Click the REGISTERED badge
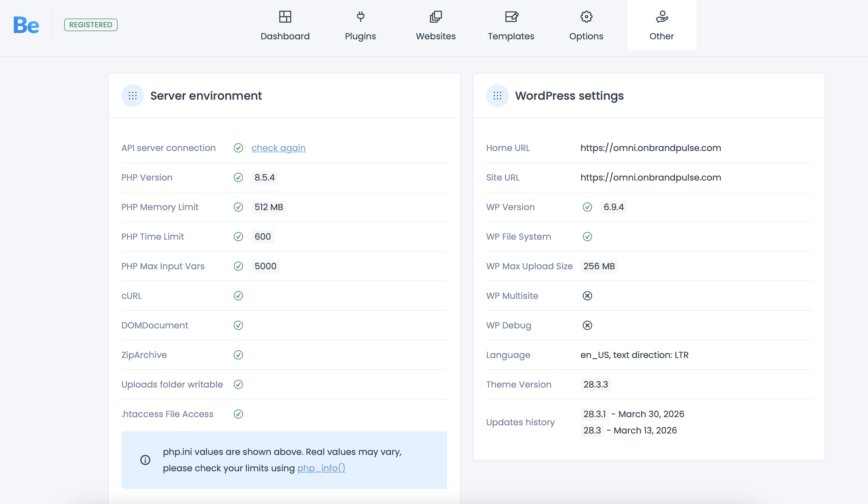 [x=91, y=25]
